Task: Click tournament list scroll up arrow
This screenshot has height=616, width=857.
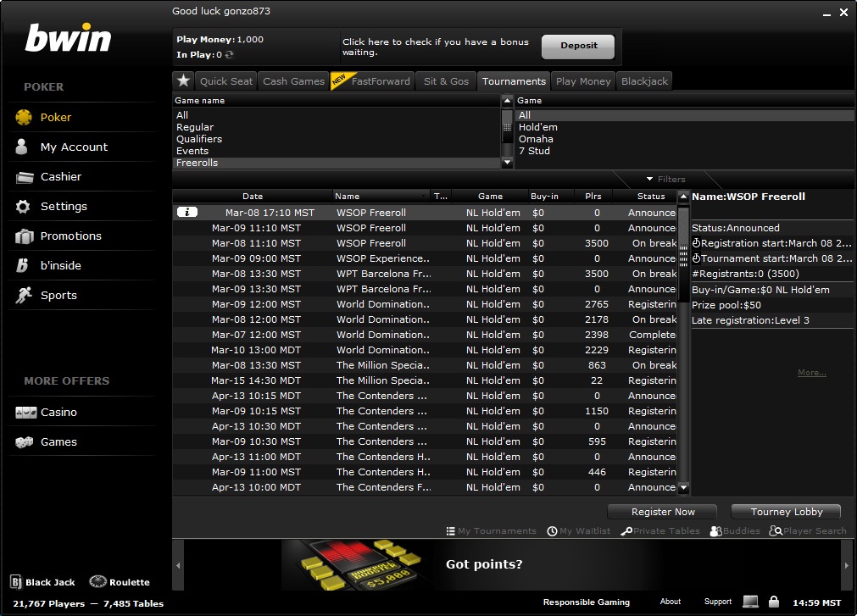Action: point(683,196)
